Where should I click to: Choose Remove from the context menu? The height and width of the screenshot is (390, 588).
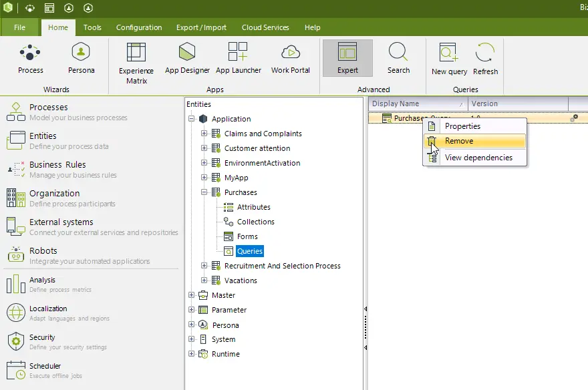pyautogui.click(x=475, y=141)
